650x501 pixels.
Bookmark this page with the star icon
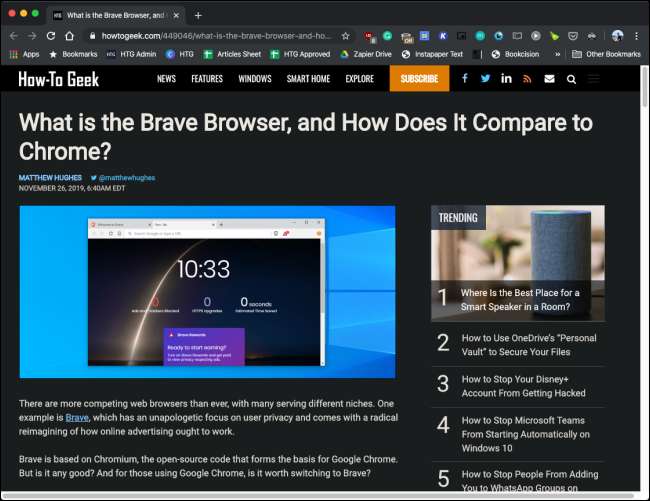pos(346,35)
